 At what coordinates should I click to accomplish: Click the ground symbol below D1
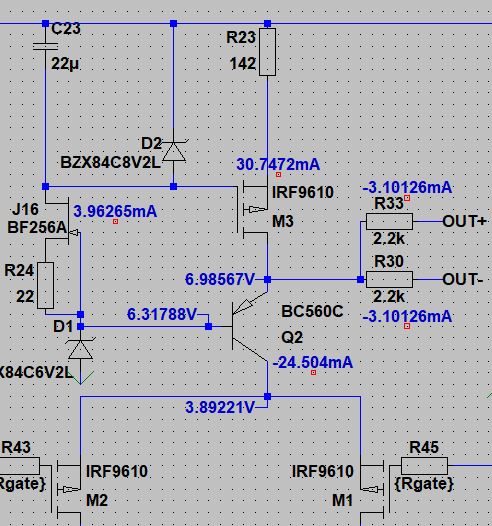click(x=81, y=377)
